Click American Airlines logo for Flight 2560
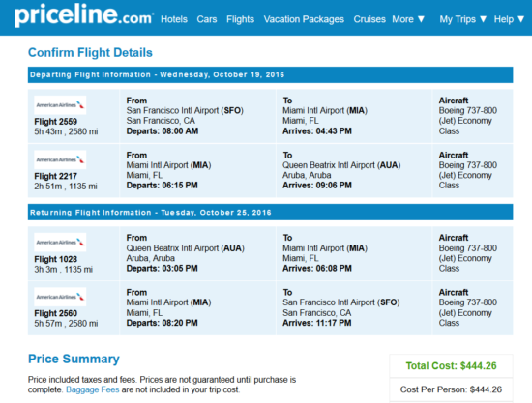 click(60, 297)
